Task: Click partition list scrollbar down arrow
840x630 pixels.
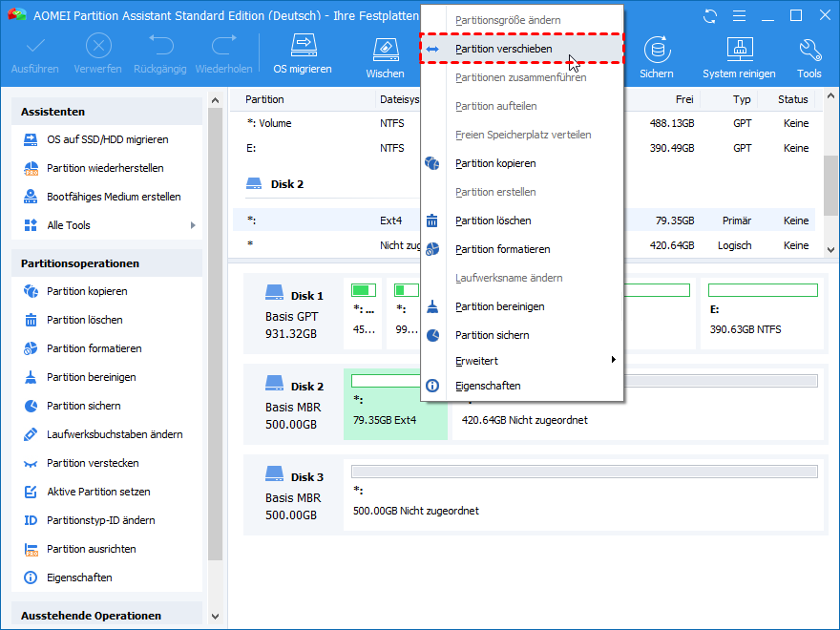Action: tap(830, 250)
